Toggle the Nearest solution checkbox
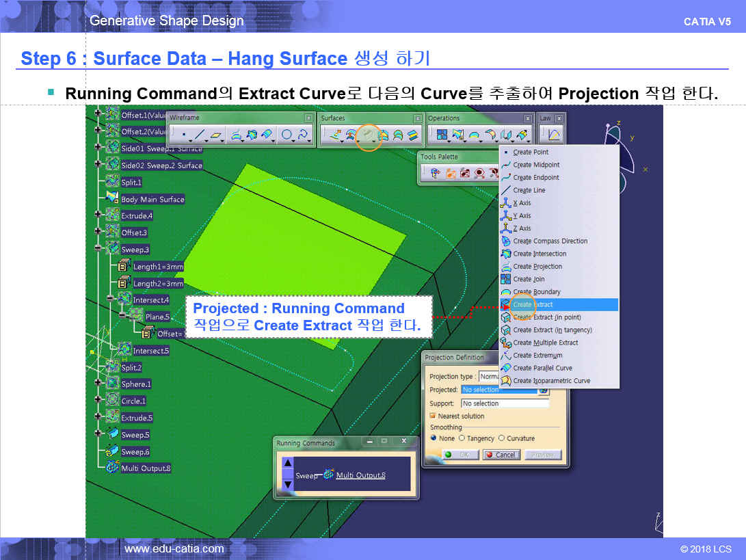This screenshot has height=560, width=746. [x=432, y=416]
